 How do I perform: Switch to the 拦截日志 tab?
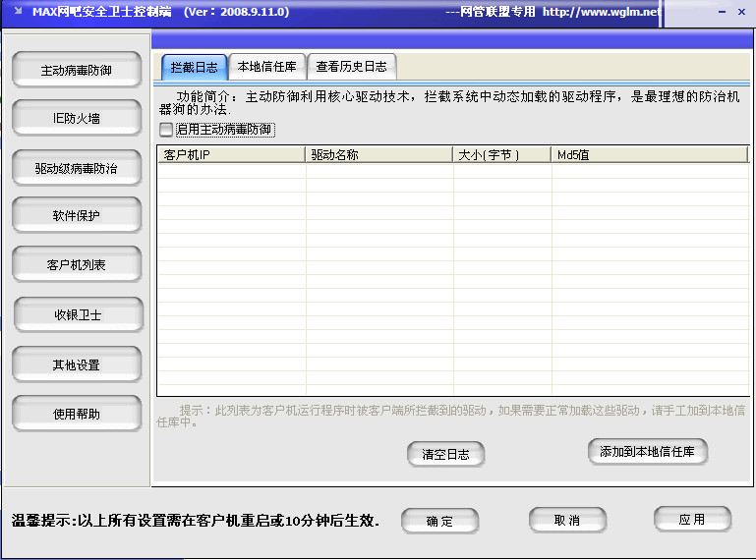[195, 67]
